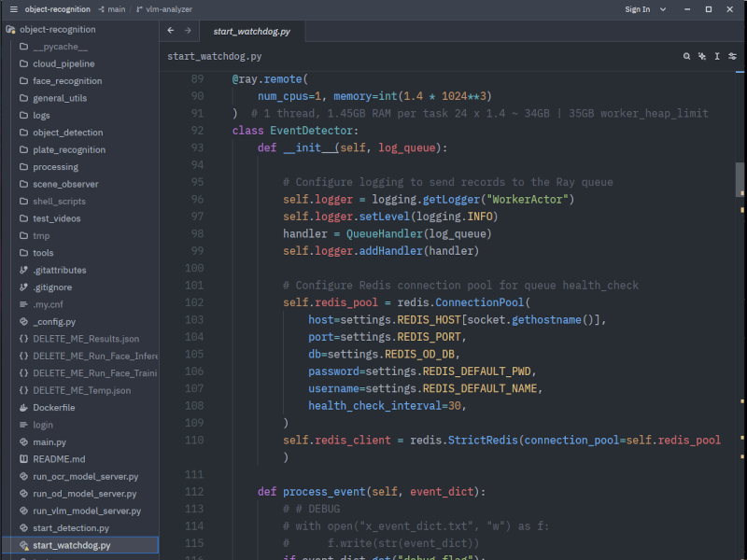Click the _config.py Python icon
The height and width of the screenshot is (560, 747).
[23, 321]
